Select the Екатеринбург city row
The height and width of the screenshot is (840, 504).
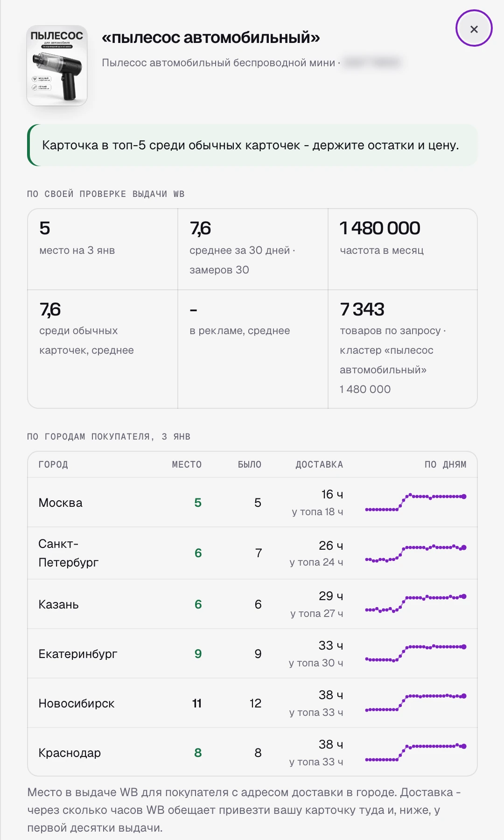point(252,654)
